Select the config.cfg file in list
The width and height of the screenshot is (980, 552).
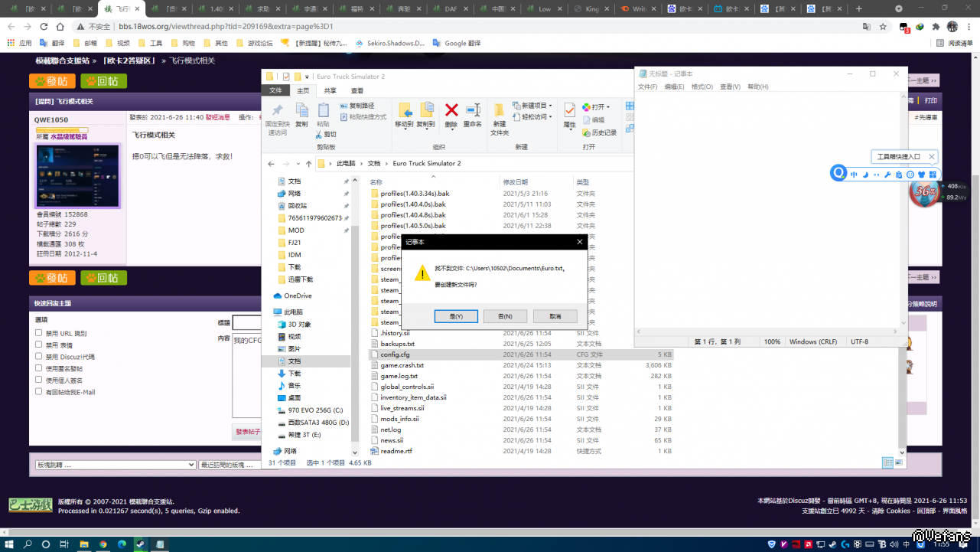[x=395, y=354]
